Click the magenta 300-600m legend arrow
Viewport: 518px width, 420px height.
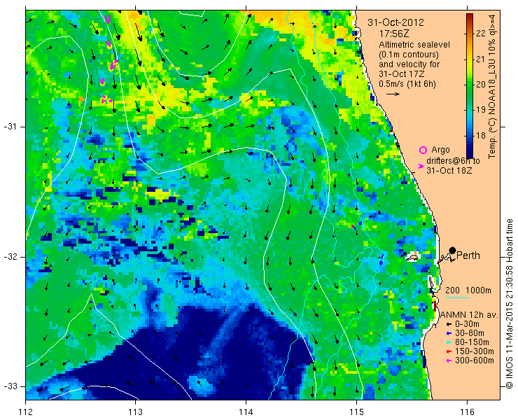point(449,360)
